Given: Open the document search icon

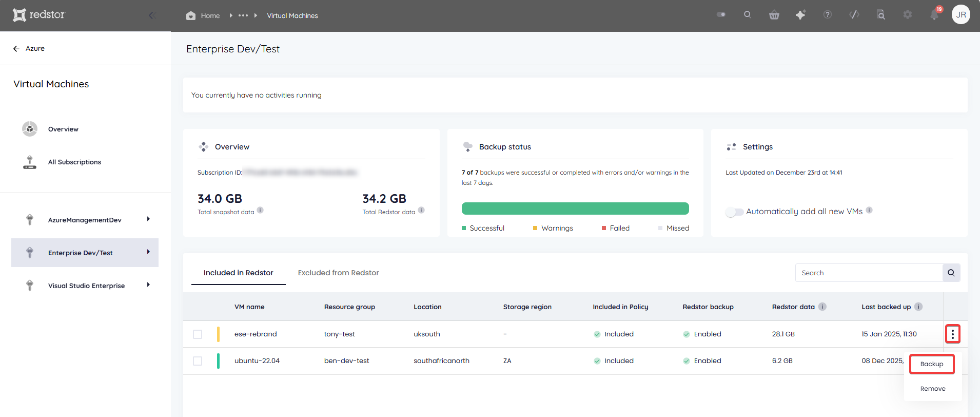Looking at the screenshot, I should pyautogui.click(x=881, y=15).
